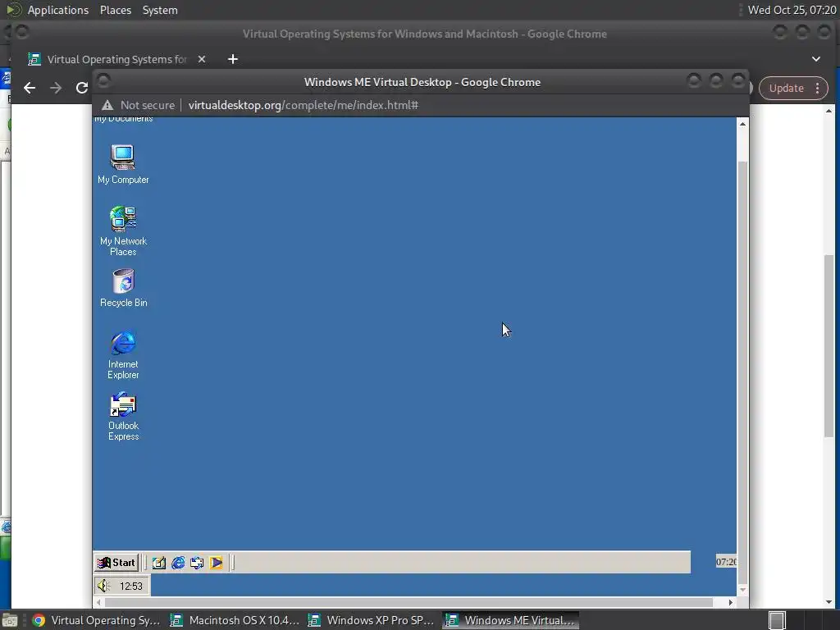The height and width of the screenshot is (630, 840).
Task: Click the 12:53 system tray clock
Action: point(130,586)
